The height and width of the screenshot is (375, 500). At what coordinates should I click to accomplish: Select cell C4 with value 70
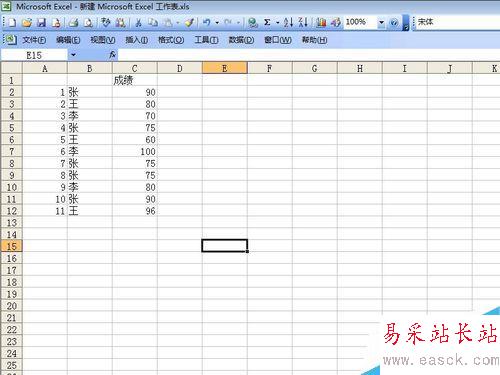[x=135, y=116]
